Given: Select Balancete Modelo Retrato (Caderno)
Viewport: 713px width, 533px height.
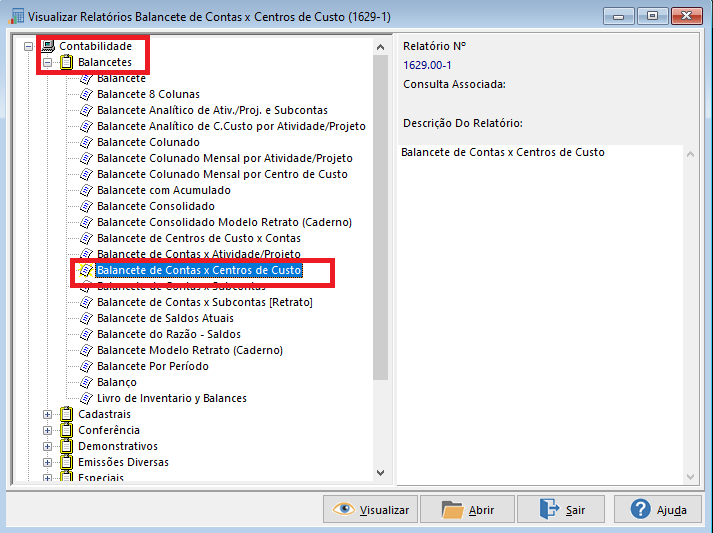Looking at the screenshot, I should pyautogui.click(x=190, y=350).
